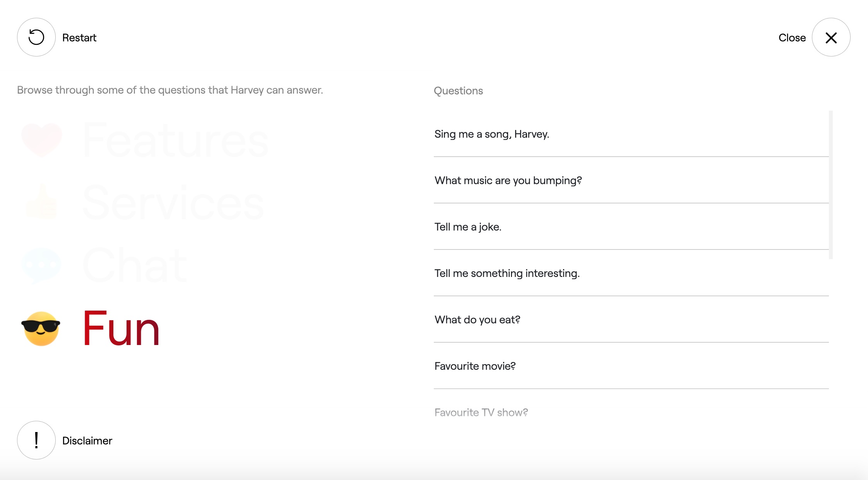The height and width of the screenshot is (480, 868).
Task: Choose 'What music are you bumping?' question
Action: (631, 180)
